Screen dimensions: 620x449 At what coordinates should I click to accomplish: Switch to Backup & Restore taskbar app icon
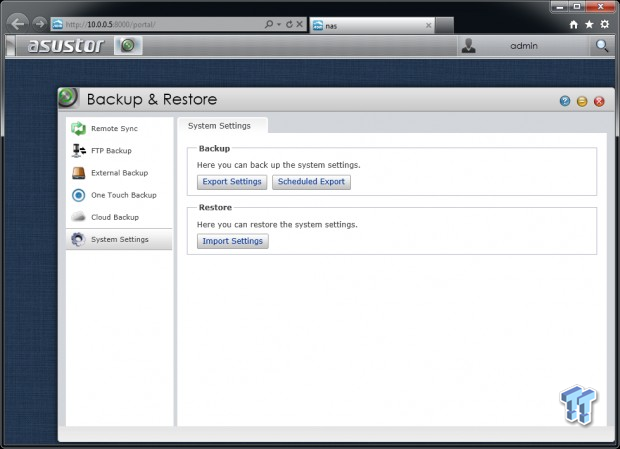[128, 45]
